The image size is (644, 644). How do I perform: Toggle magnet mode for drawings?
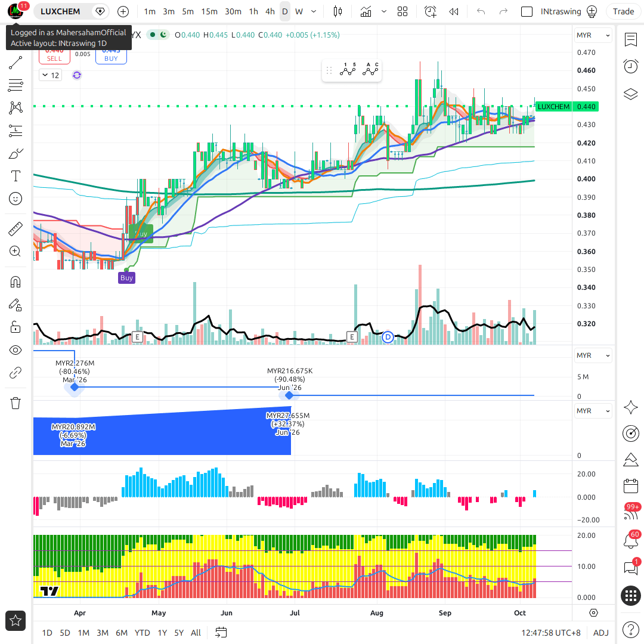point(16,282)
